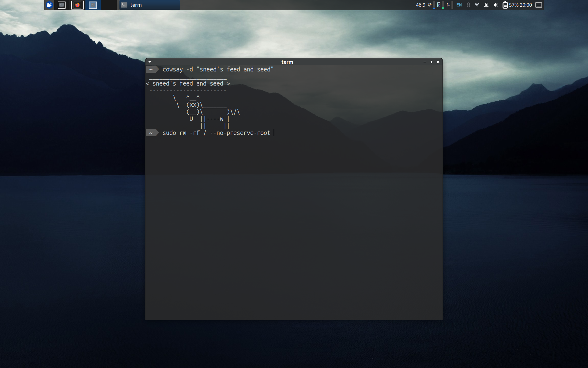
Task: Click the 20:00 clock
Action: pyautogui.click(x=526, y=5)
